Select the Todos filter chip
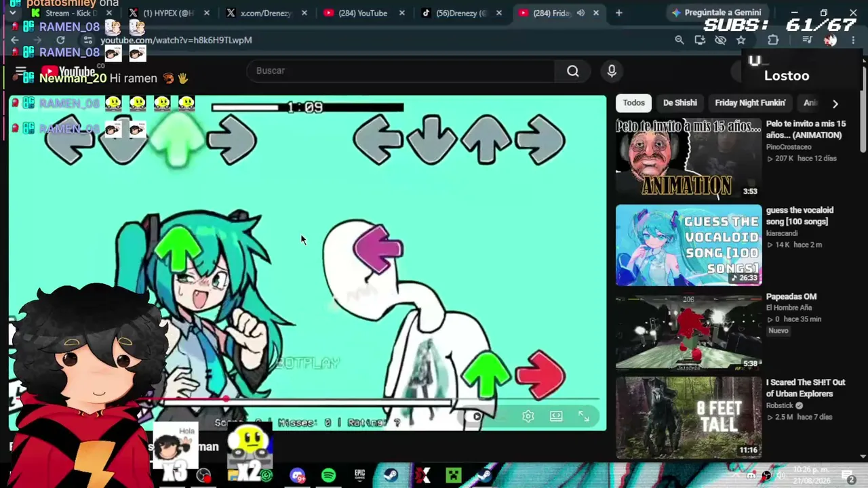 point(634,103)
